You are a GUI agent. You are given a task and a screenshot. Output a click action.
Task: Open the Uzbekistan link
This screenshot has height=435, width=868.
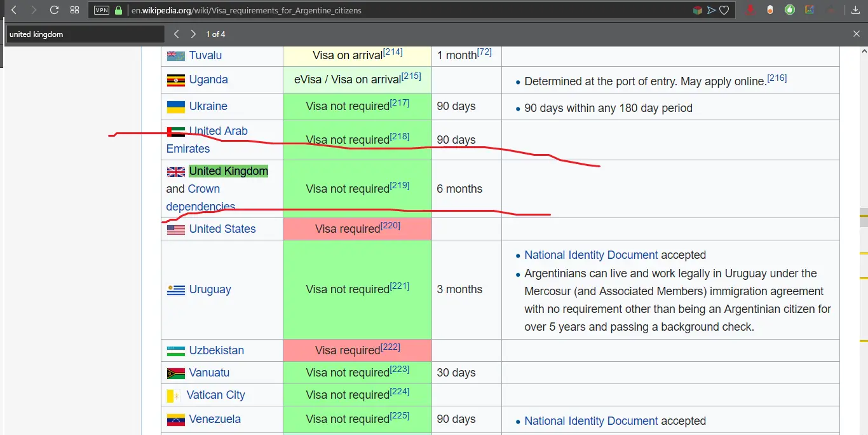coord(216,350)
